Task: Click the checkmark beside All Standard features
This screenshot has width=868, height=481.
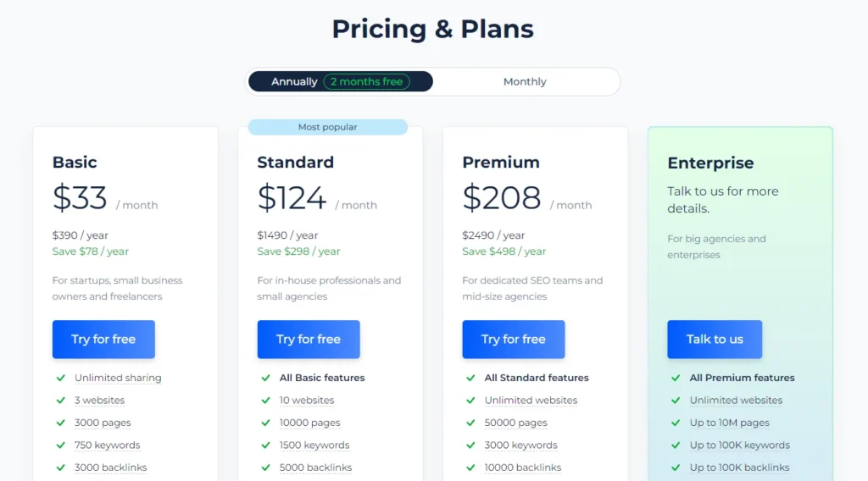Action: click(x=470, y=379)
